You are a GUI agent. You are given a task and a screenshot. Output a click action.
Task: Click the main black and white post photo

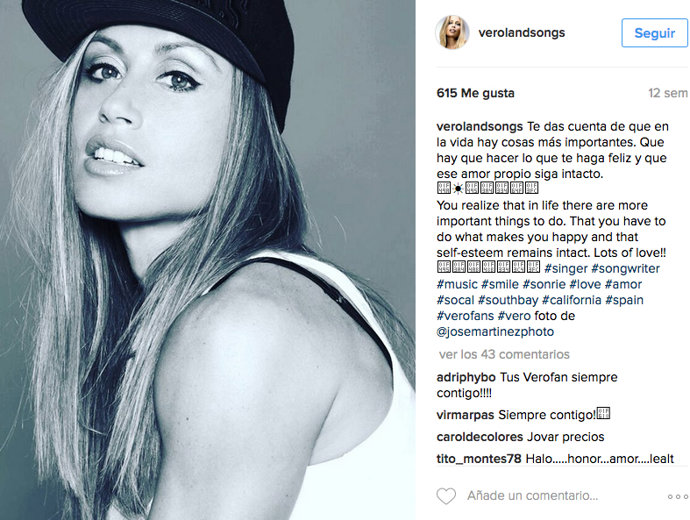208,260
